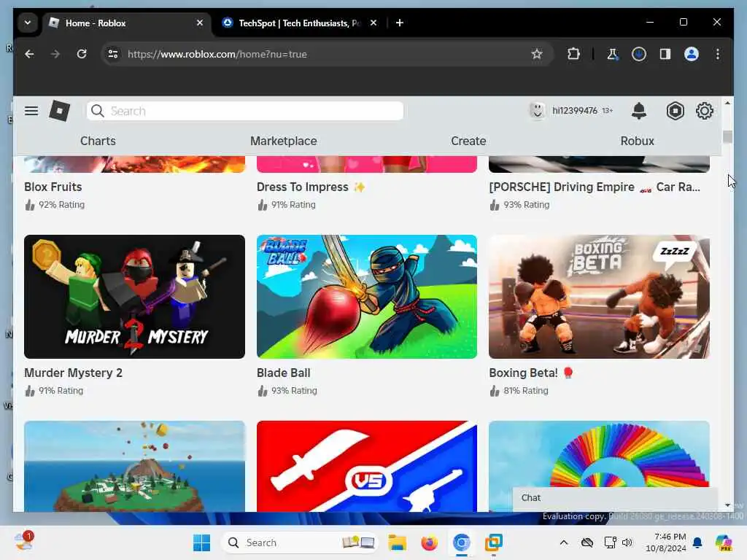The image size is (747, 560).
Task: Open the Roblox hamburger navigation menu
Action: [x=31, y=111]
